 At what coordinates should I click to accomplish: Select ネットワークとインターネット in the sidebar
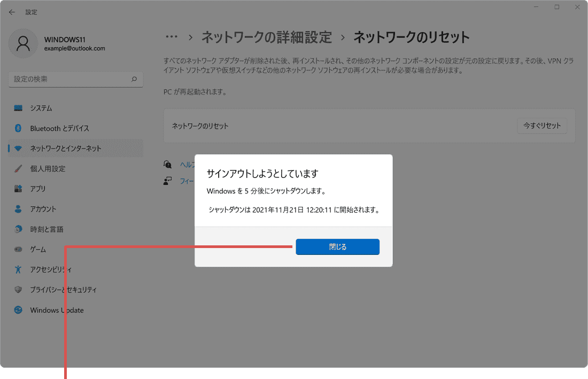(x=65, y=149)
